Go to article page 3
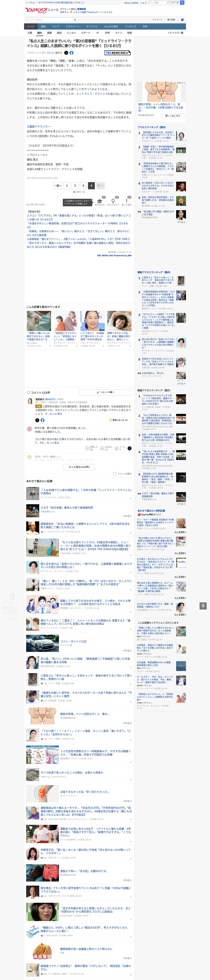 click(83, 186)
